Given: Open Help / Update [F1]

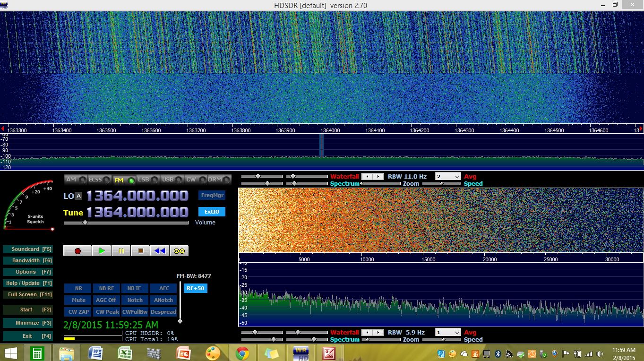Looking at the screenshot, I should [27, 283].
